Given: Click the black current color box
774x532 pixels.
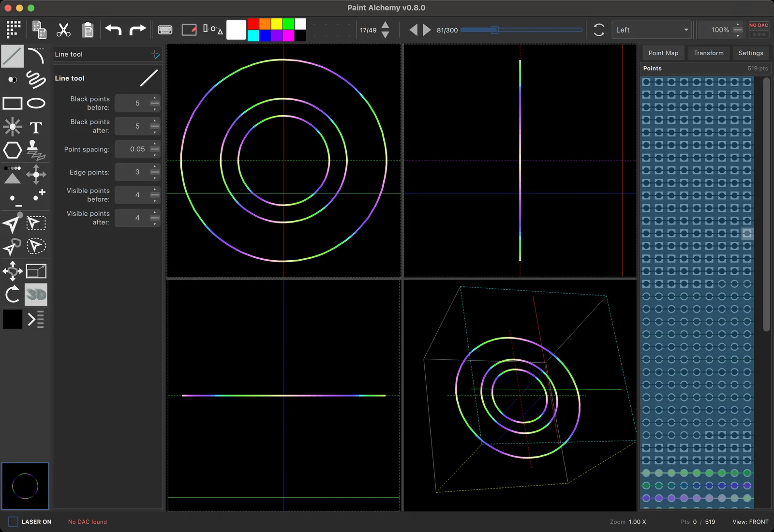Looking at the screenshot, I should [x=13, y=319].
